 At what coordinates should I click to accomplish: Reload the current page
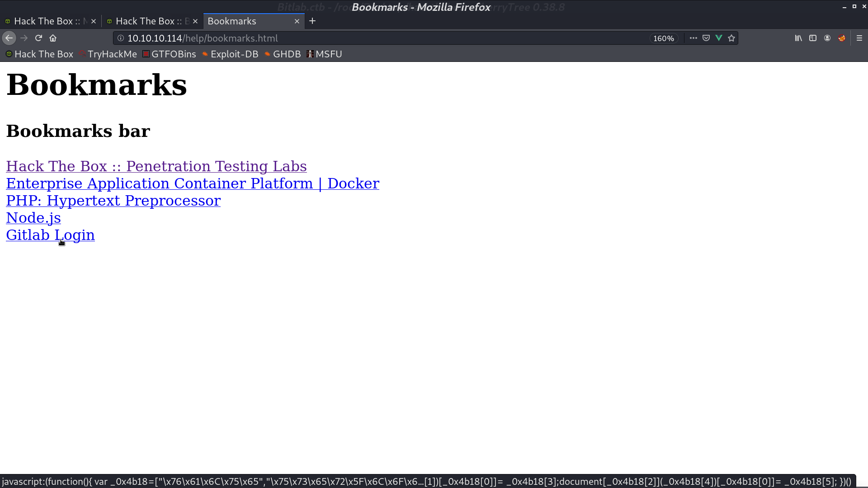[38, 38]
